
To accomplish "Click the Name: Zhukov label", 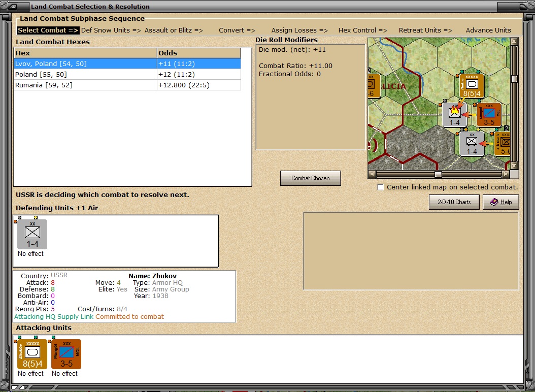I will (x=152, y=276).
